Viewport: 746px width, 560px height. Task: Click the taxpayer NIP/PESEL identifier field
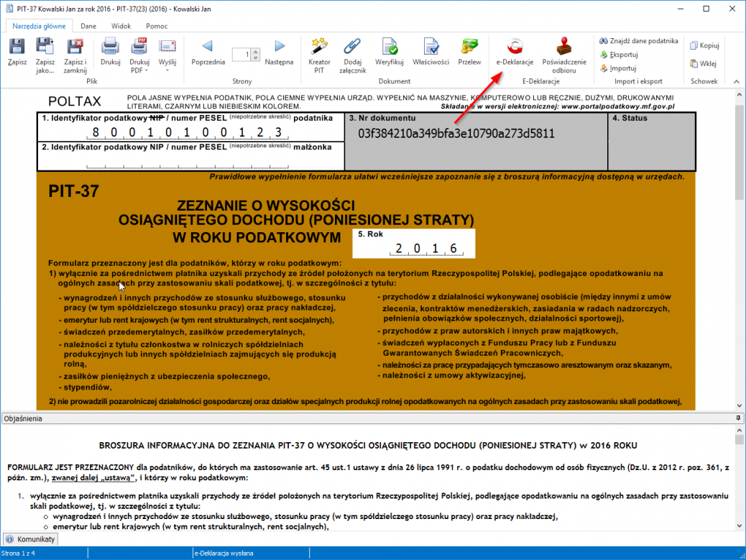(190, 133)
